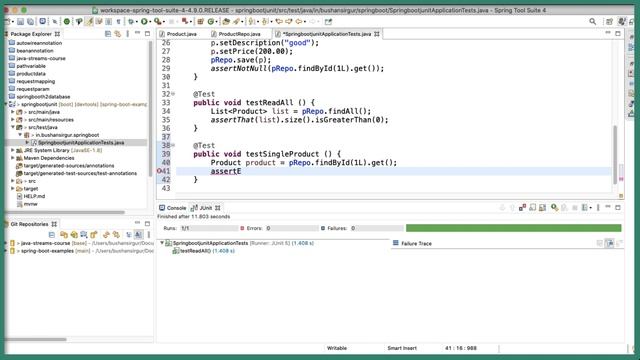Collapse all in Package Explorer toolbar
This screenshot has height=360, width=640.
[108, 34]
